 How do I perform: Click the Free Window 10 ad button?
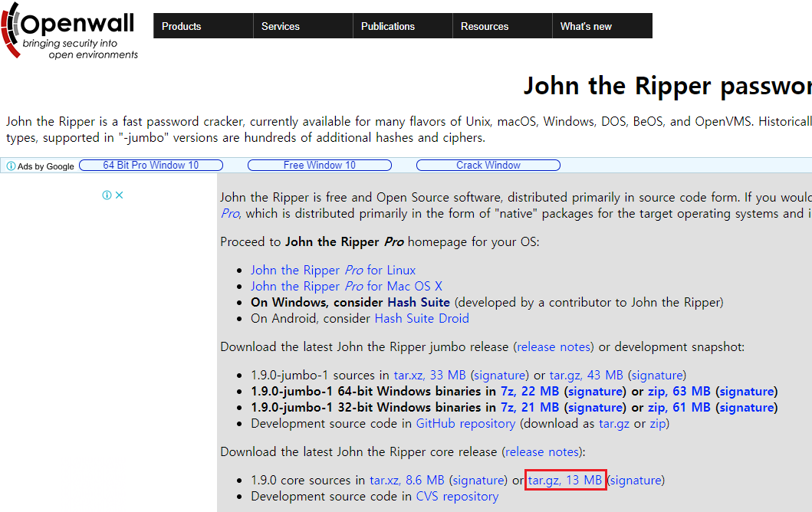320,165
